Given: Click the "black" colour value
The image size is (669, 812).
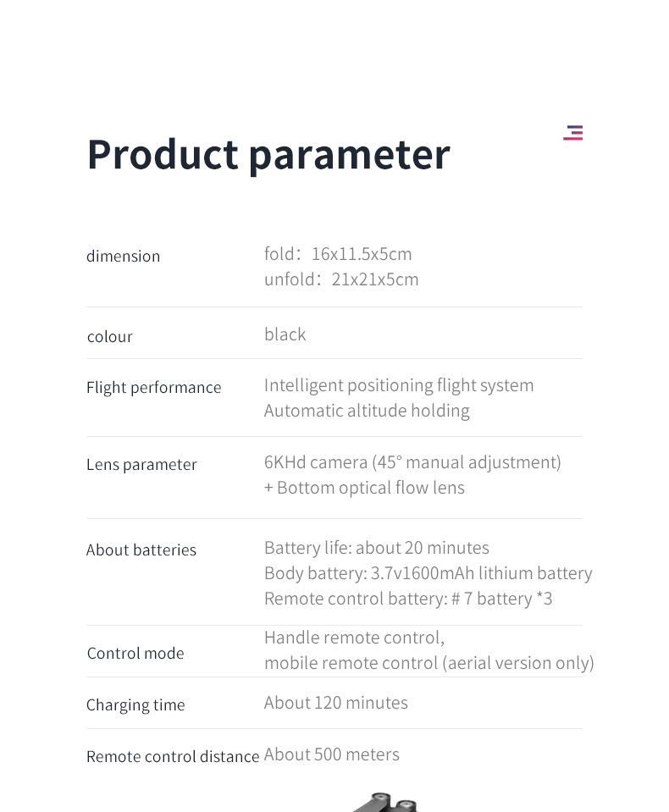Looking at the screenshot, I should click(285, 334).
